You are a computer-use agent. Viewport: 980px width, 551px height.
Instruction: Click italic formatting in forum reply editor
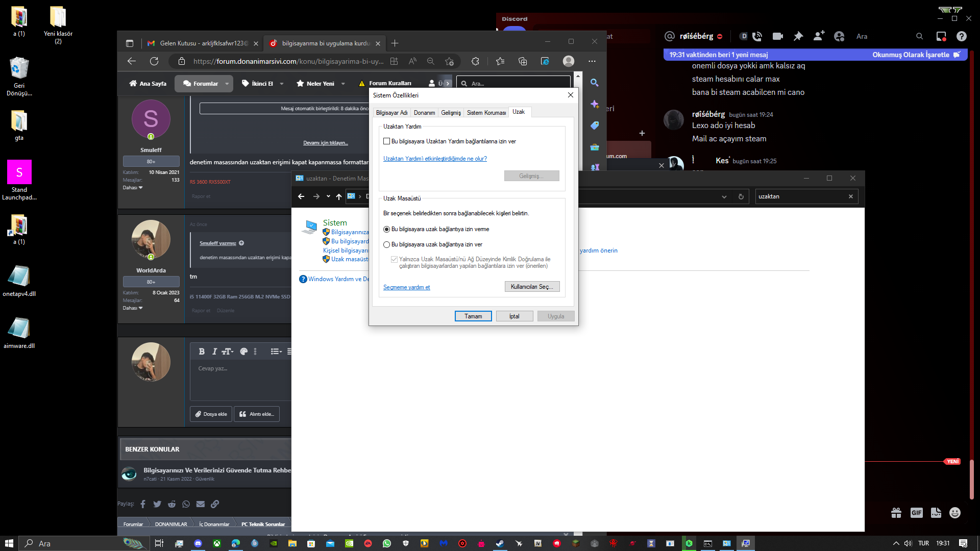point(214,352)
